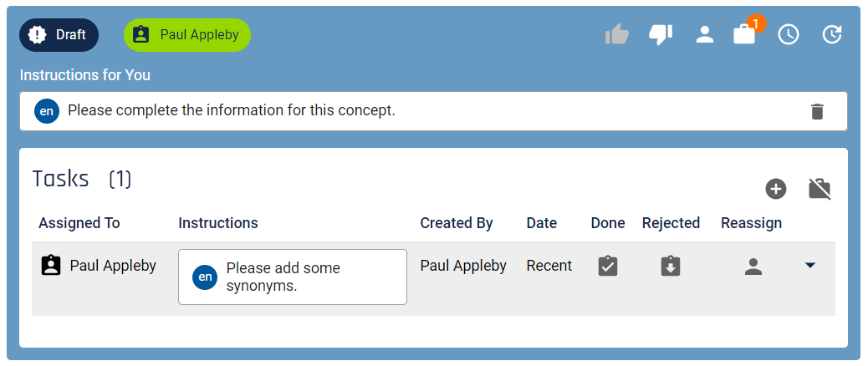This screenshot has height=366, width=868.
Task: Click the Assigned To column header
Action: click(x=79, y=223)
